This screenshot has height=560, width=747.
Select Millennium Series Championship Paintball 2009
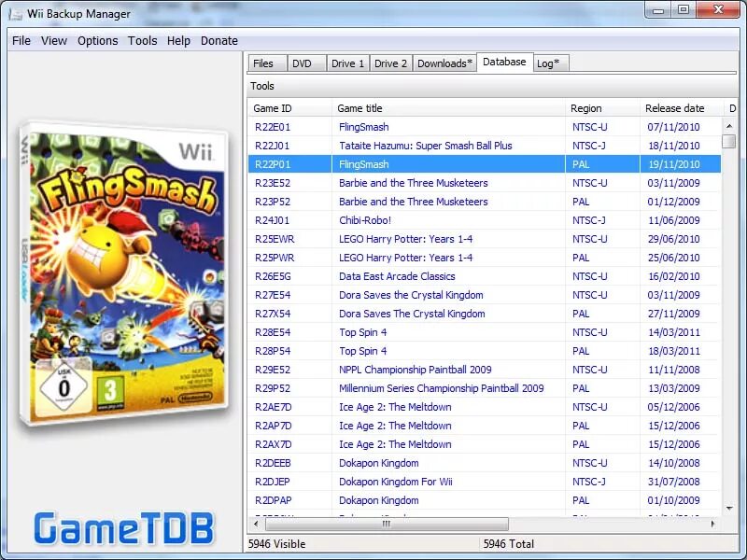(484, 388)
